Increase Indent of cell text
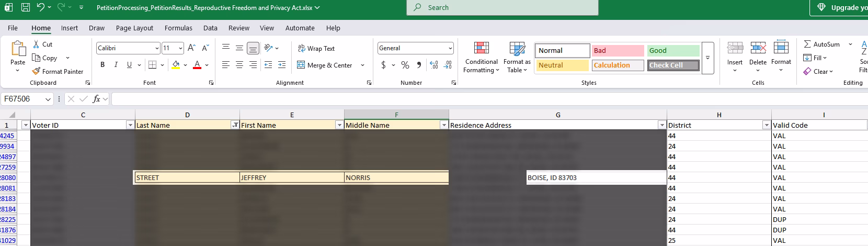 click(282, 65)
